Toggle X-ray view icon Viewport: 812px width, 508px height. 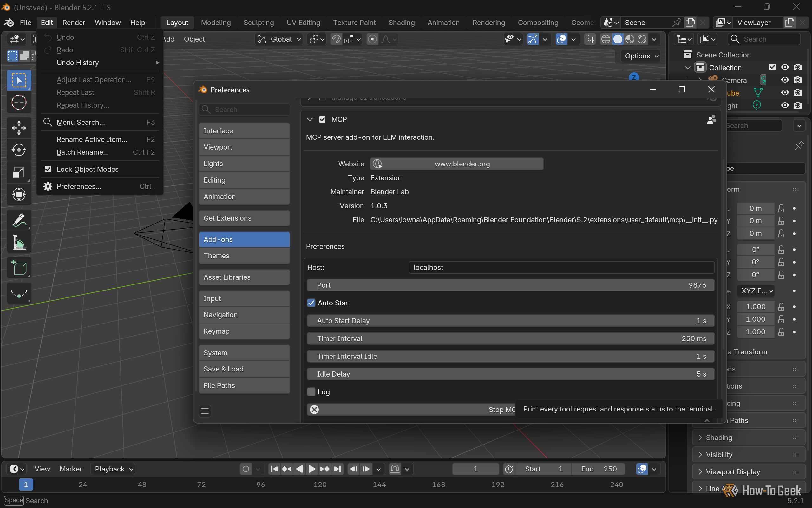point(590,39)
